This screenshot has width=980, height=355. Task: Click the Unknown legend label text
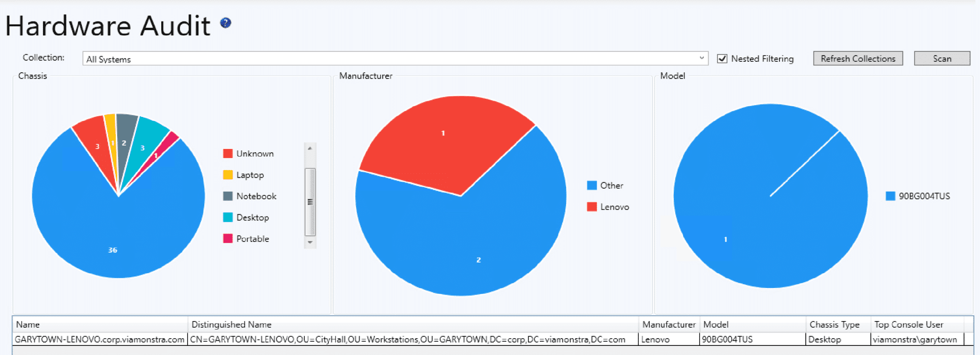pyautogui.click(x=255, y=153)
